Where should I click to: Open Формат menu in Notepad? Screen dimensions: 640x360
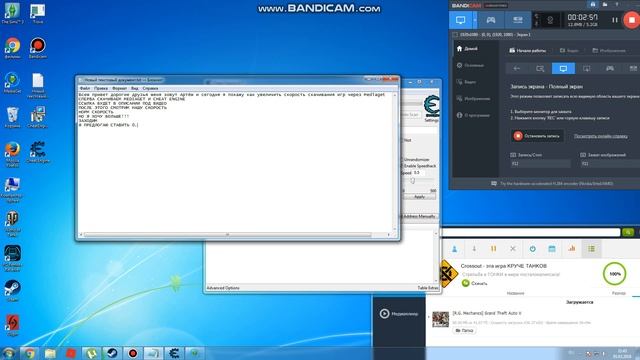120,88
